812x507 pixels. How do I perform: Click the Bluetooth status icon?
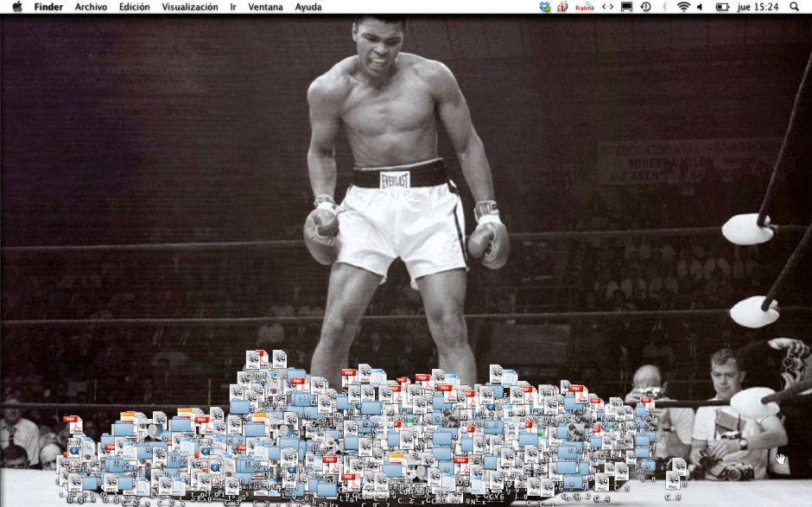(x=664, y=7)
